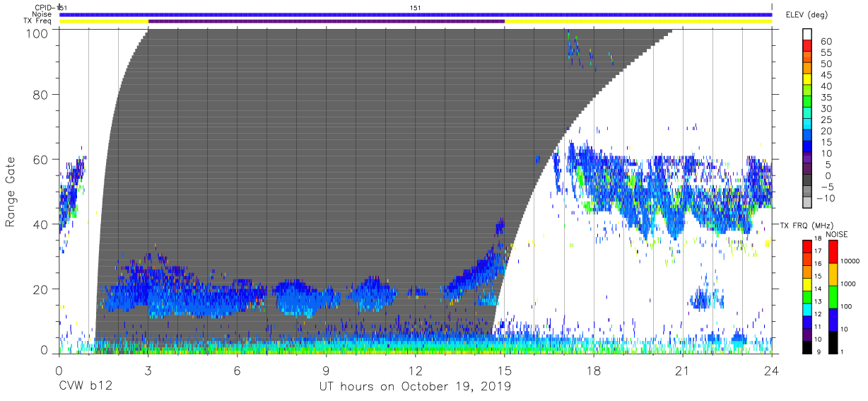Click the red segment of the ELEV colorbar
This screenshot has height=401, width=868.
pos(808,45)
